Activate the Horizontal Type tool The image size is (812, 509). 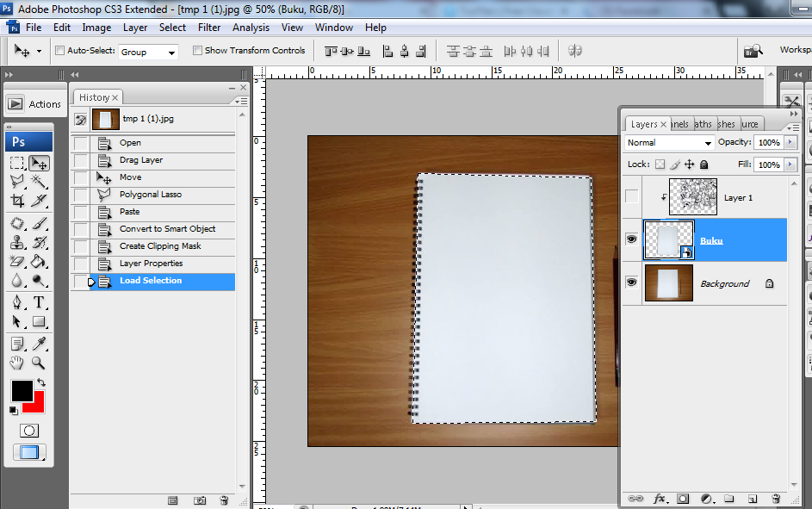(x=39, y=302)
